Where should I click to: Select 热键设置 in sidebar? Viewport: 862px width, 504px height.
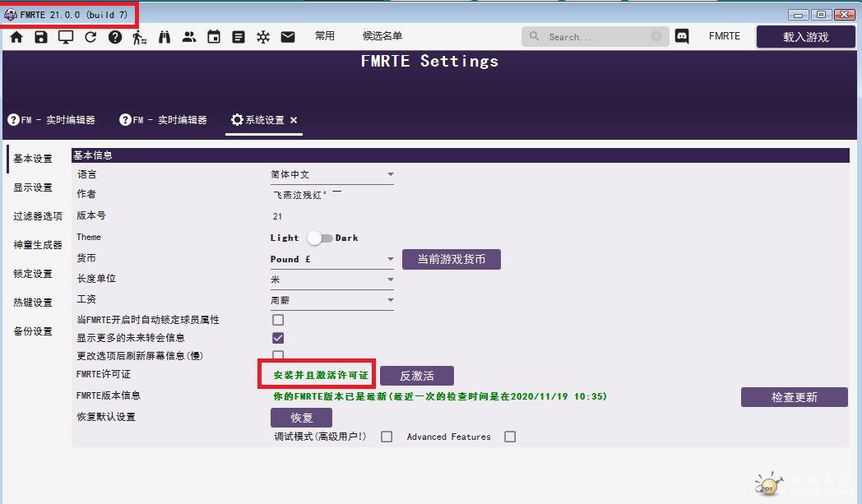33,303
